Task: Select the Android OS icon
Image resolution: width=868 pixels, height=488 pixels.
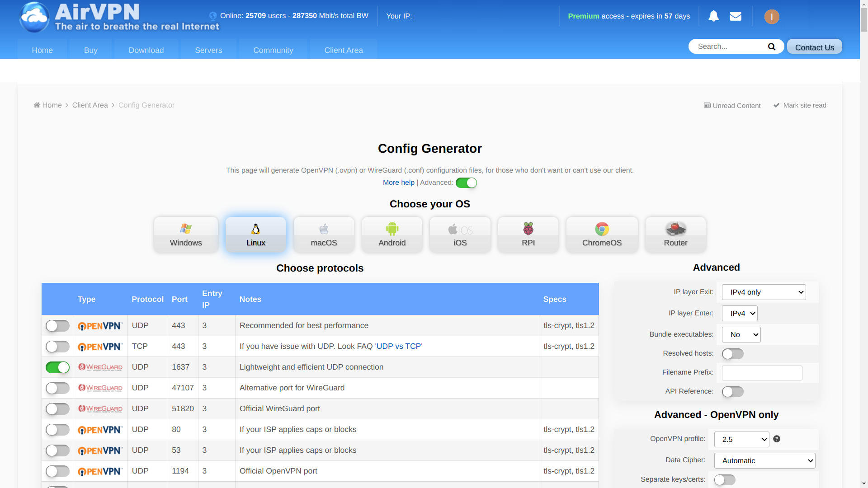Action: tap(392, 234)
